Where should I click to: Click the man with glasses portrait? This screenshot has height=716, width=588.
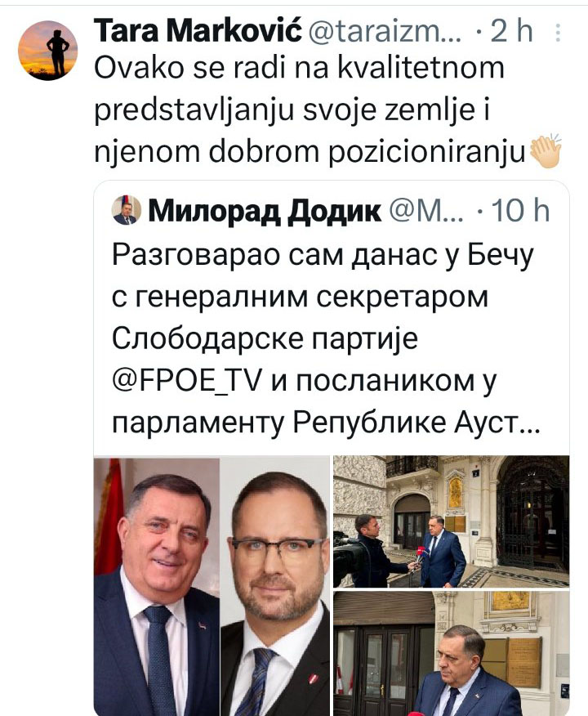point(275,586)
